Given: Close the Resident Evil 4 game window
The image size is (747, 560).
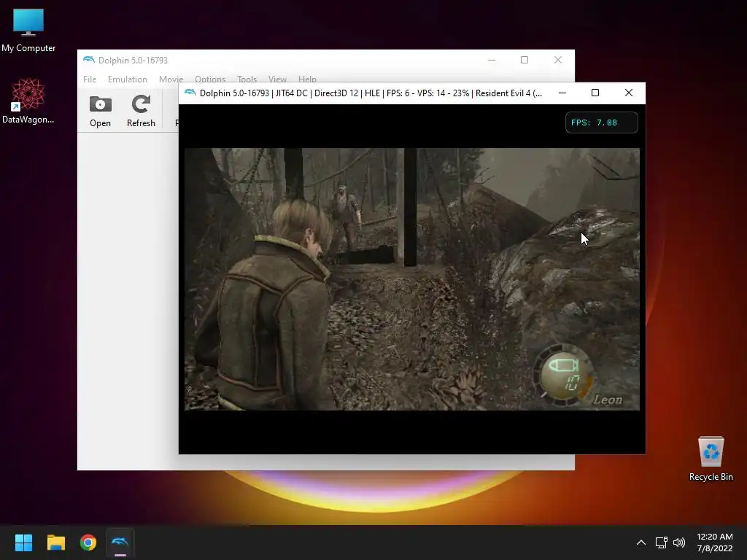Looking at the screenshot, I should tap(629, 93).
